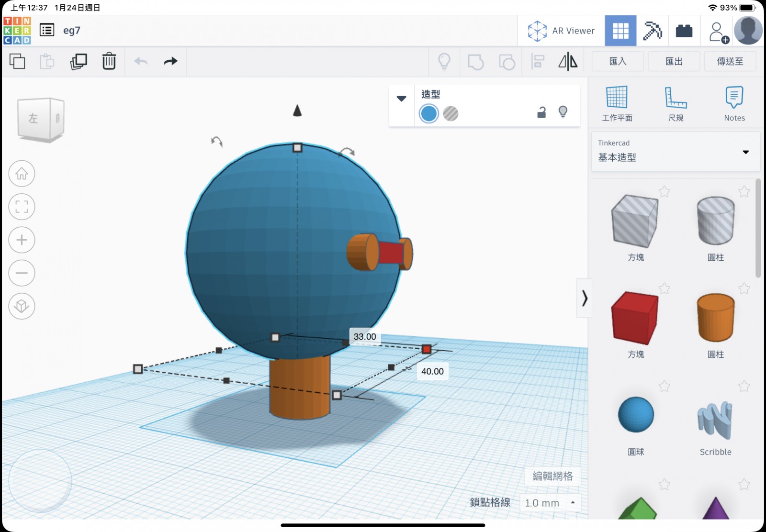The width and height of the screenshot is (766, 532).
Task: Click the 編輯網格 edit grid button
Action: pyautogui.click(x=552, y=476)
